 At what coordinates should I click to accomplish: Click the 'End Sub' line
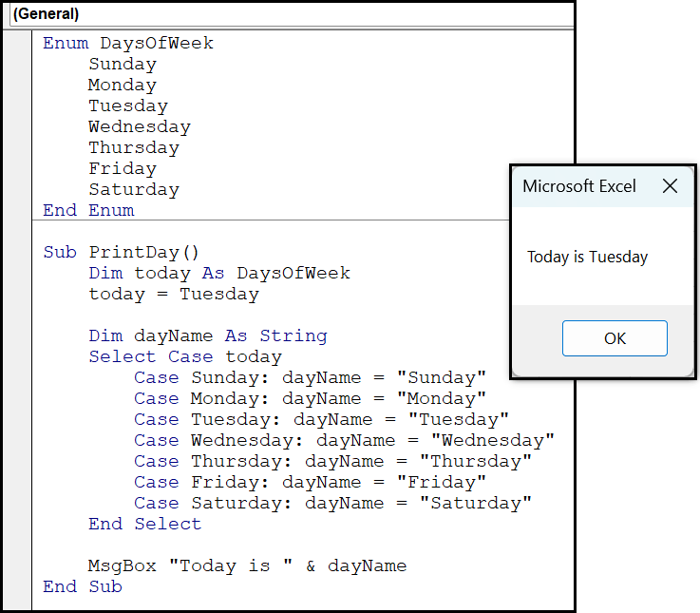click(83, 586)
